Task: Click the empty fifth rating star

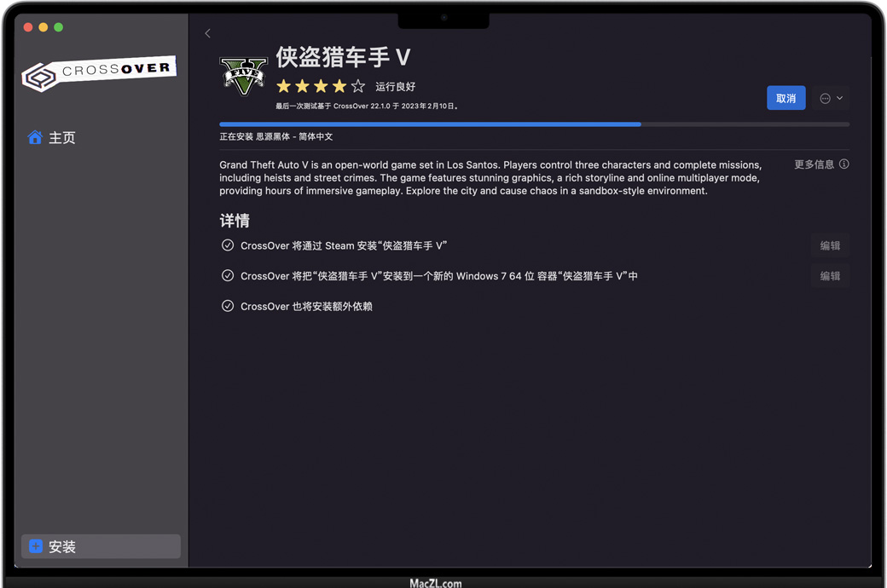Action: (358, 86)
